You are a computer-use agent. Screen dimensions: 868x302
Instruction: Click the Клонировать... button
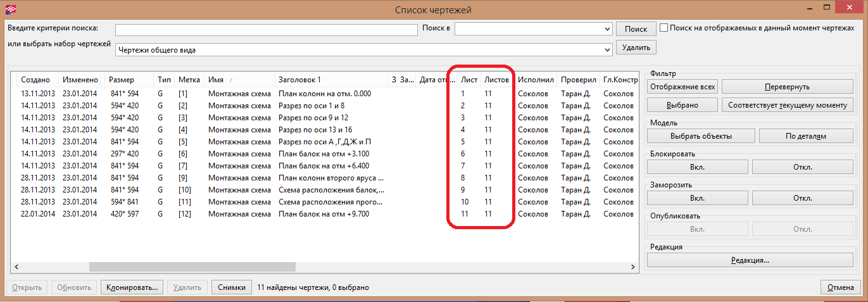click(132, 287)
